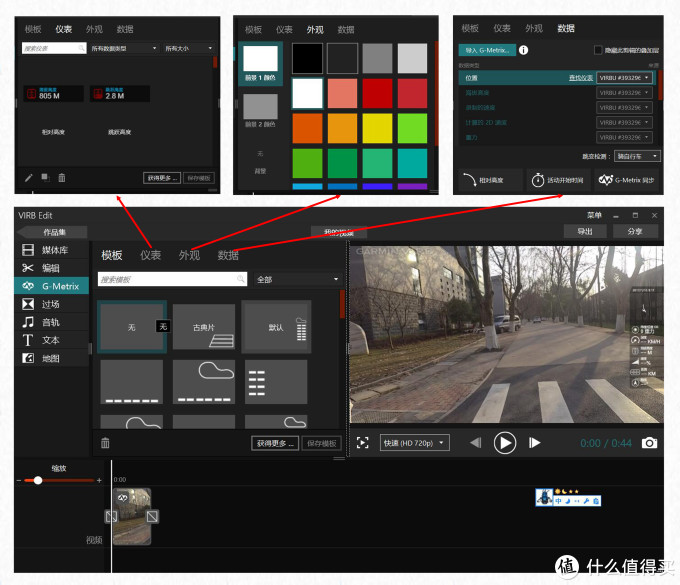This screenshot has width=680, height=585.
Task: Click the zoom plus sign on timeline
Action: [99, 480]
